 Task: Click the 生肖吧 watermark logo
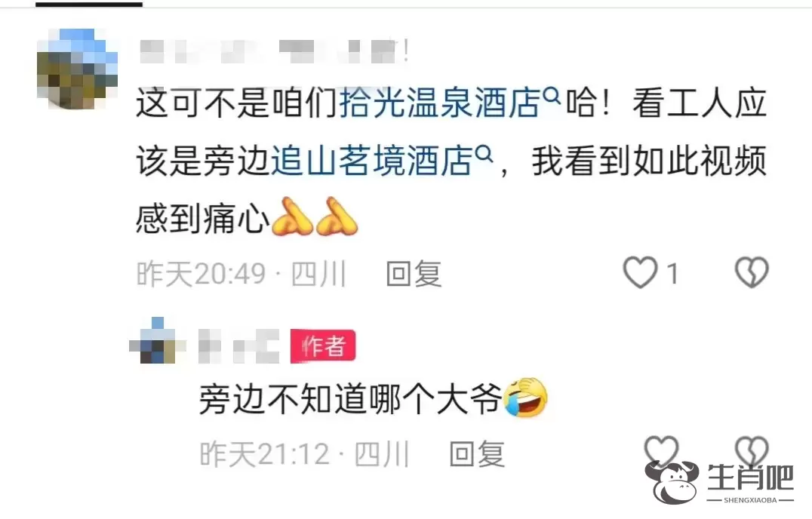719,481
